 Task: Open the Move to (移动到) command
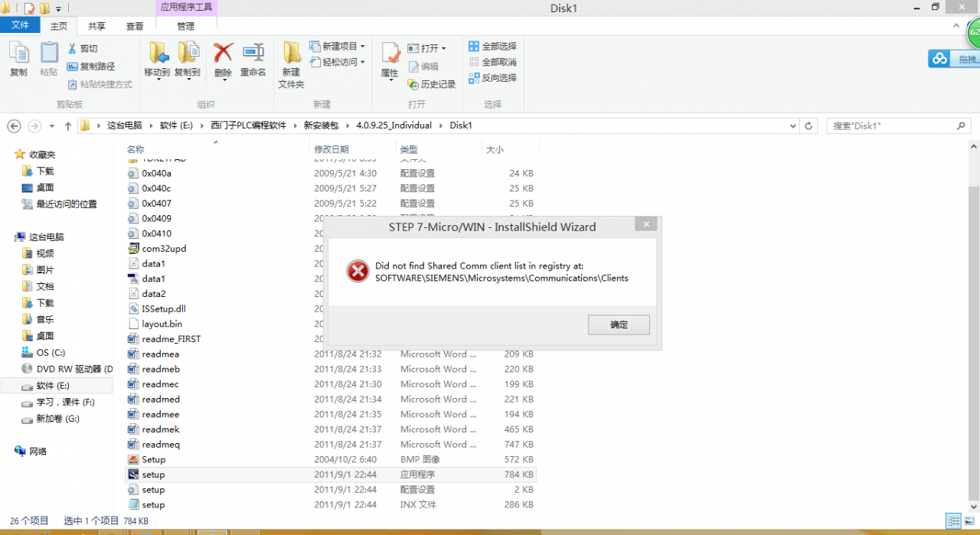point(157,60)
